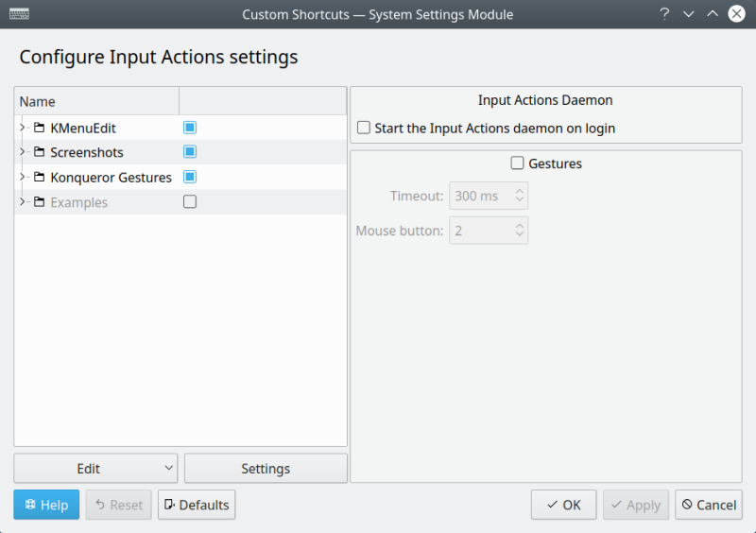The image size is (756, 533).
Task: Cancel the dialog
Action: click(x=708, y=505)
